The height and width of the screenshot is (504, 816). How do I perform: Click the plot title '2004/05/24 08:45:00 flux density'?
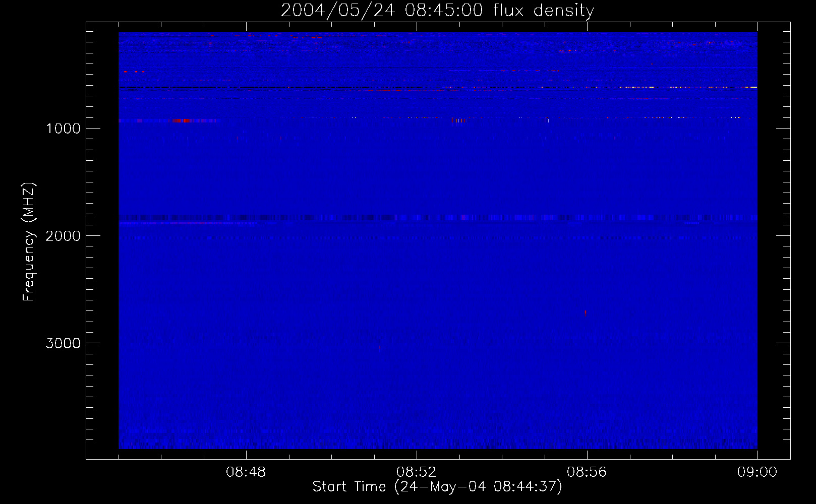point(437,10)
